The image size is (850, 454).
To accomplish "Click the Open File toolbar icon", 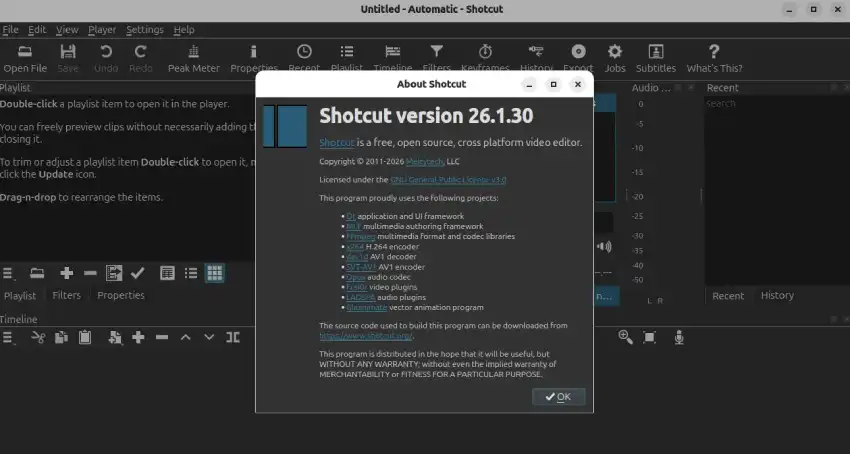I will (25, 52).
